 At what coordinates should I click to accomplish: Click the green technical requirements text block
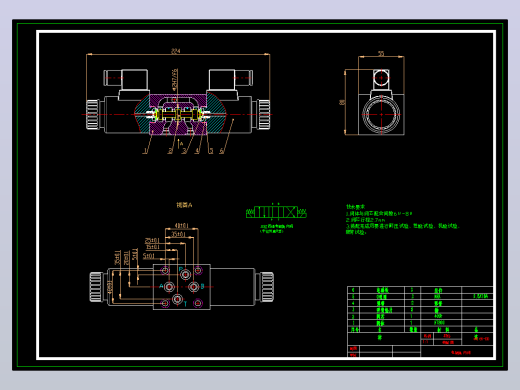(402, 219)
